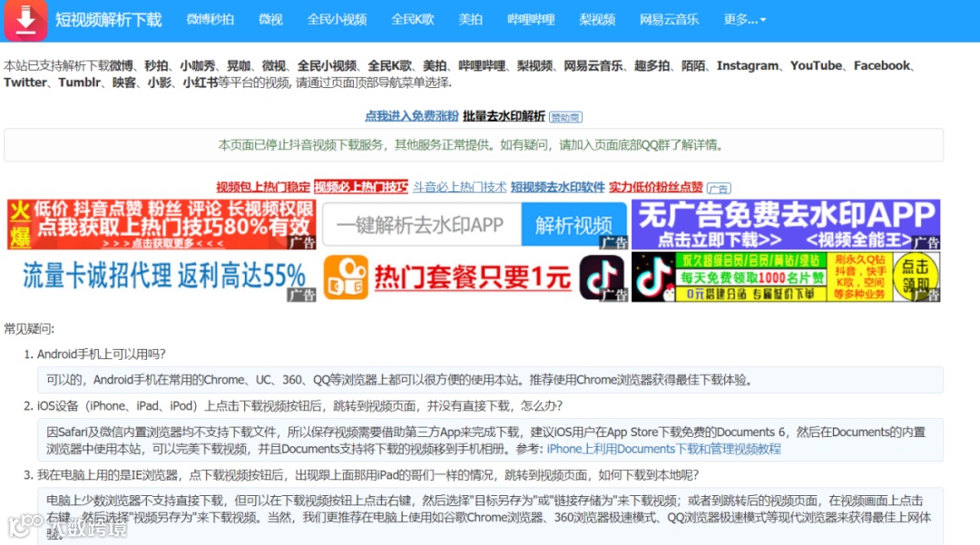Viewport: 980px width, 545px height.
Task: Click the 常见疑问: heading text
Action: (29, 328)
